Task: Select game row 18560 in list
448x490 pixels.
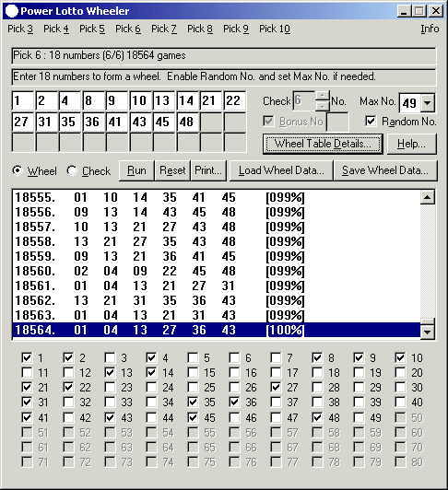Action: pos(217,271)
